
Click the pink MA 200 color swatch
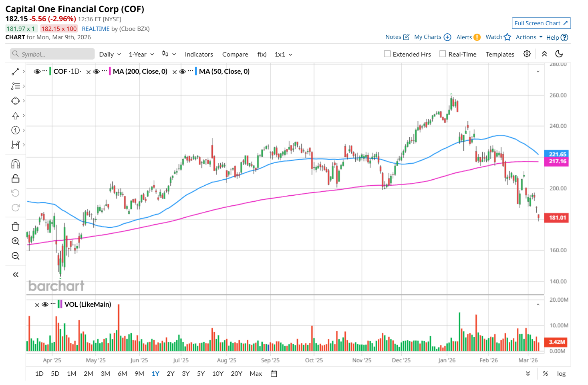point(109,71)
